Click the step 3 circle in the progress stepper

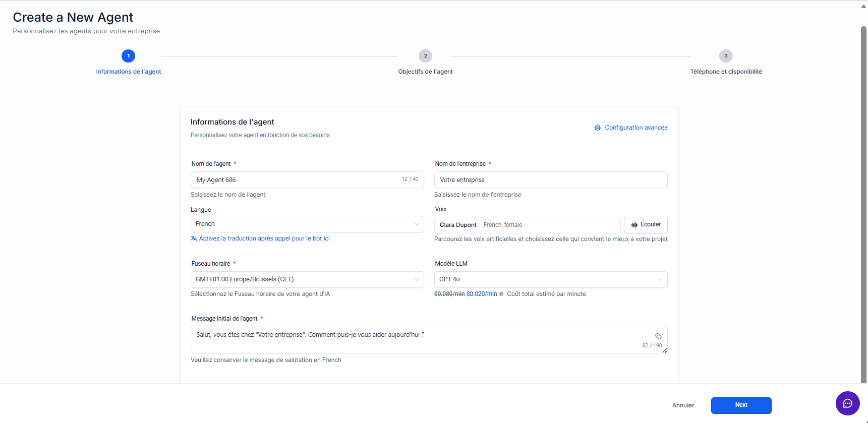click(x=726, y=56)
